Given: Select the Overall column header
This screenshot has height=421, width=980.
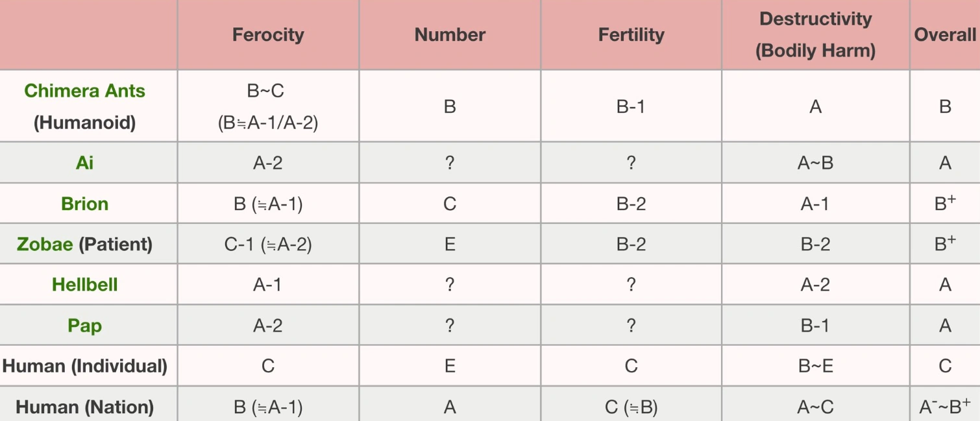Looking at the screenshot, I should pos(945,34).
